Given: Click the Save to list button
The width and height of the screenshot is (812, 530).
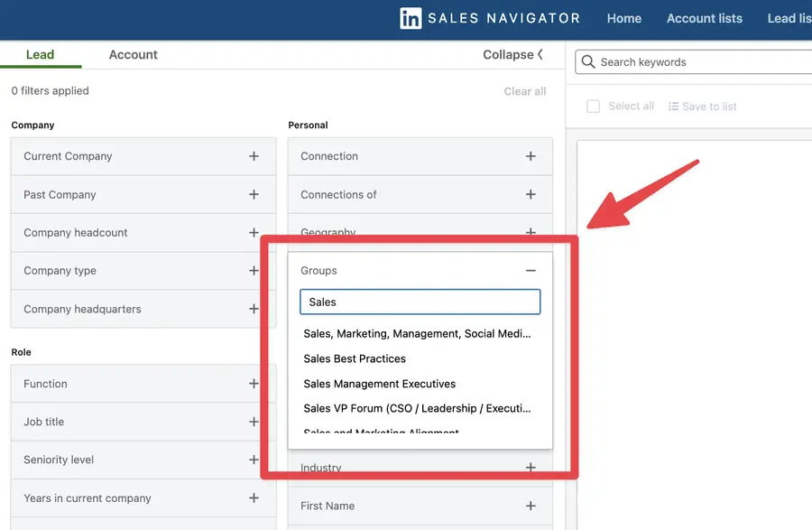Looking at the screenshot, I should [702, 106].
